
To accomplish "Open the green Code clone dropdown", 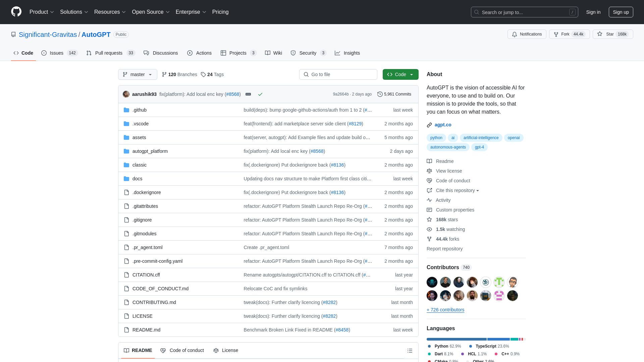I will pyautogui.click(x=400, y=74).
